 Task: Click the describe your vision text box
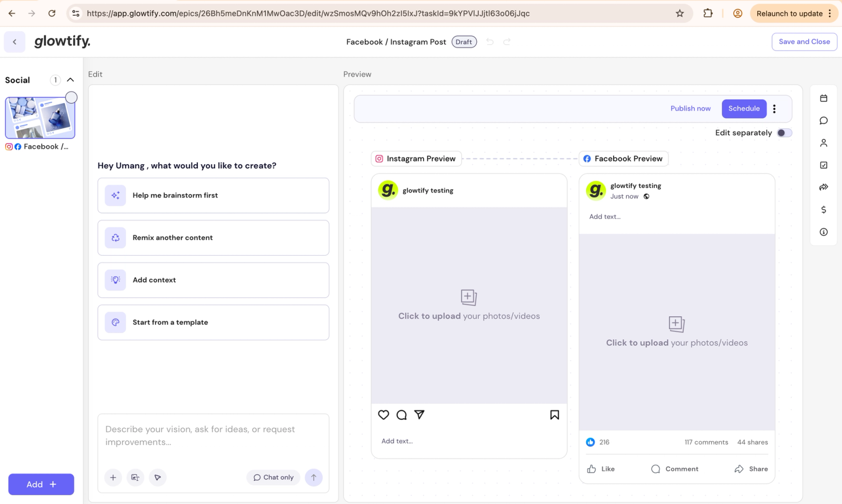pyautogui.click(x=213, y=437)
